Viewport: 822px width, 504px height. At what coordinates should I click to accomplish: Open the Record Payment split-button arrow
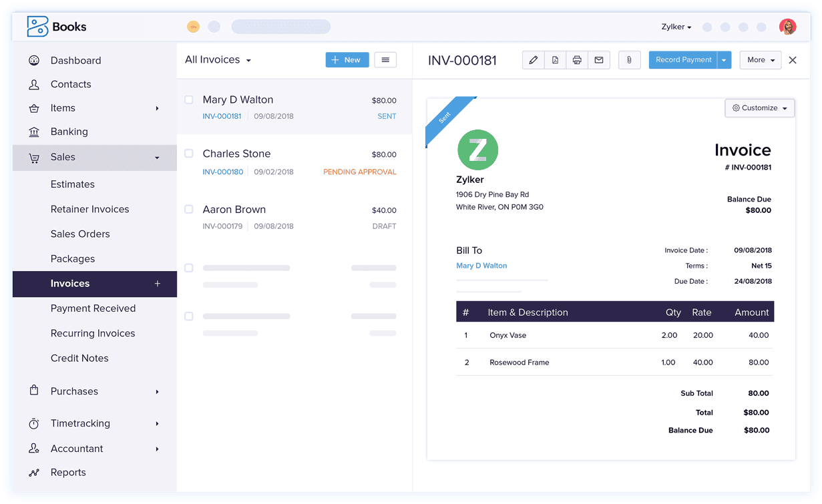click(723, 59)
